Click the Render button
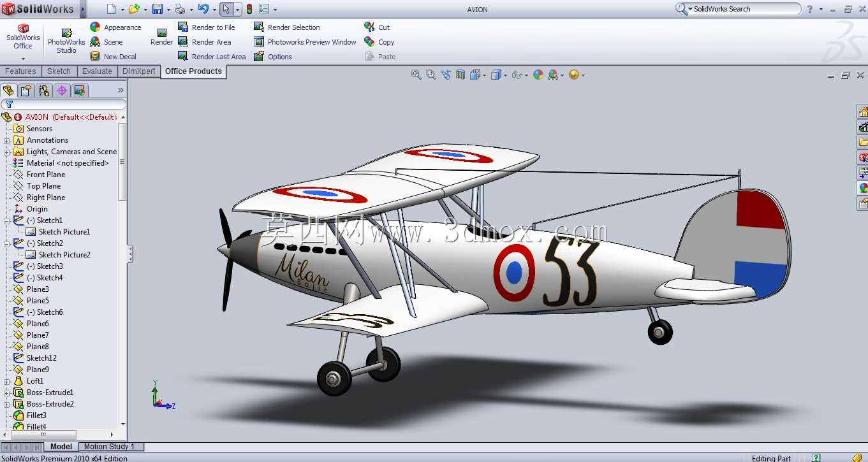The image size is (868, 462). click(x=162, y=37)
